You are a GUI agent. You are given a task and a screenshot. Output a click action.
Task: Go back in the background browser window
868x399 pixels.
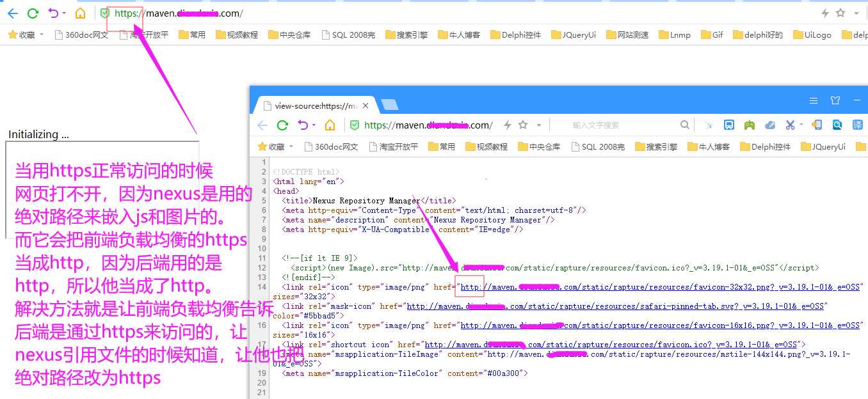(12, 13)
